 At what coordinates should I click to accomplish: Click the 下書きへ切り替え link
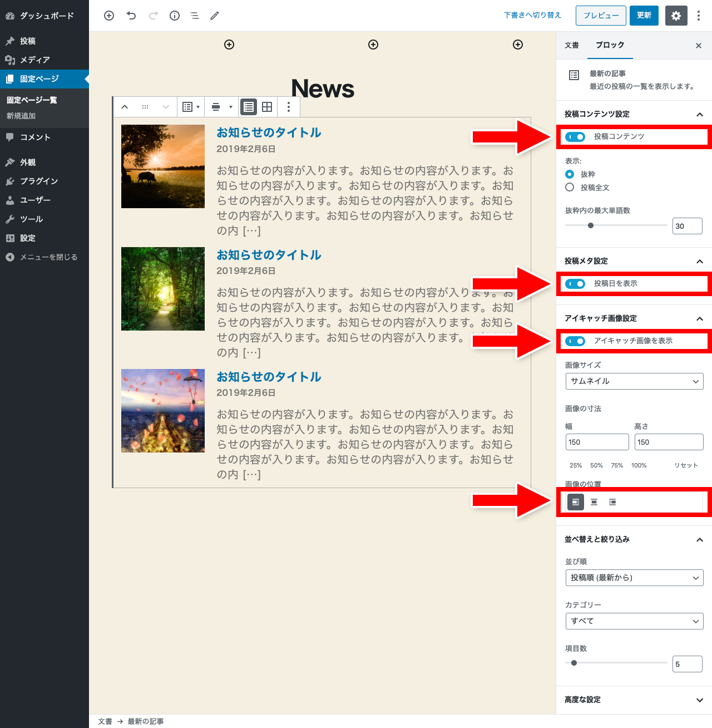point(532,16)
